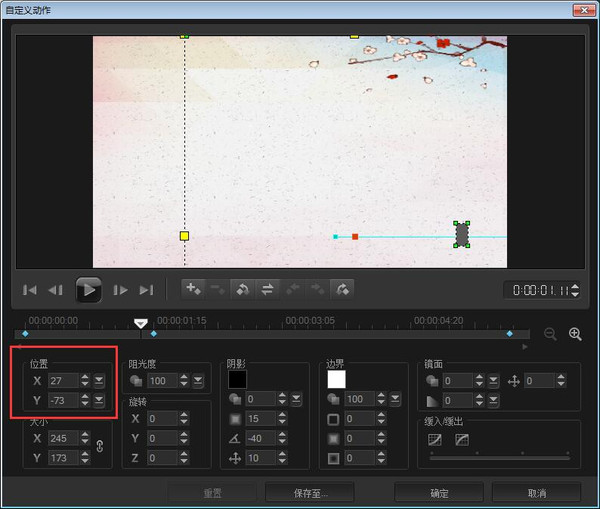Click the 确定 button
The width and height of the screenshot is (600, 509).
[439, 493]
